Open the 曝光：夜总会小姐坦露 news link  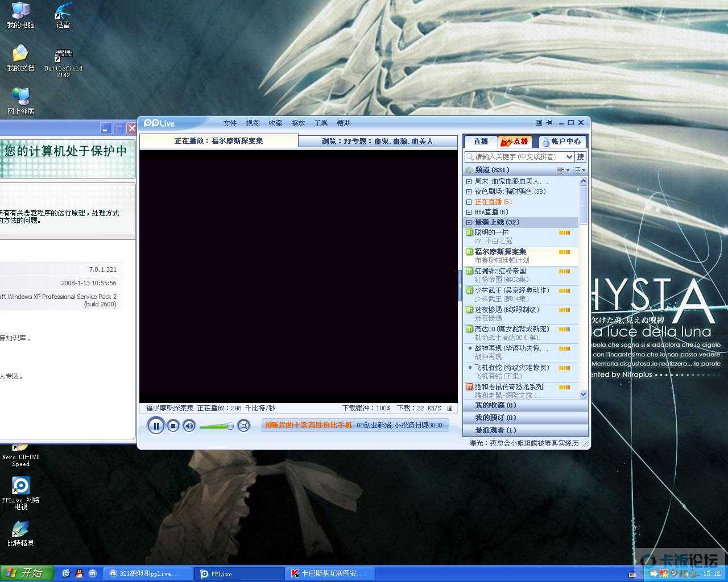(x=524, y=443)
